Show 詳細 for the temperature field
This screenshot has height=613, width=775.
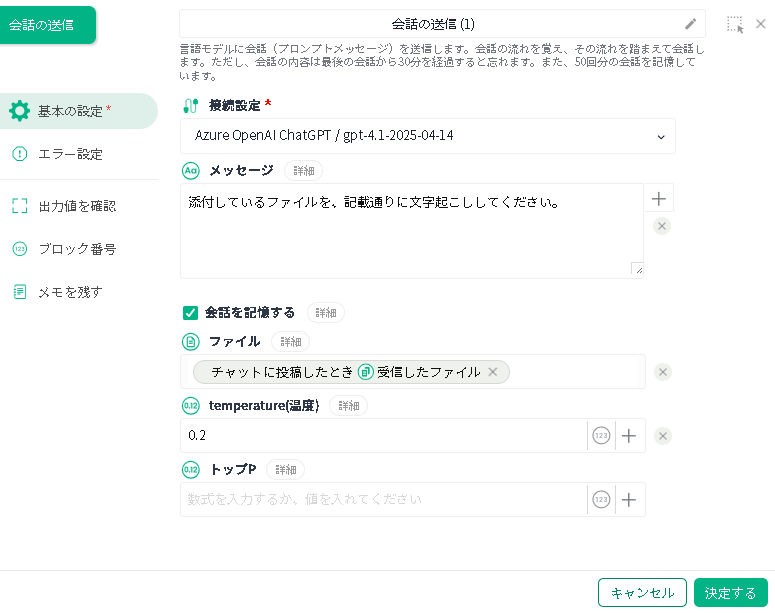pyautogui.click(x=348, y=406)
